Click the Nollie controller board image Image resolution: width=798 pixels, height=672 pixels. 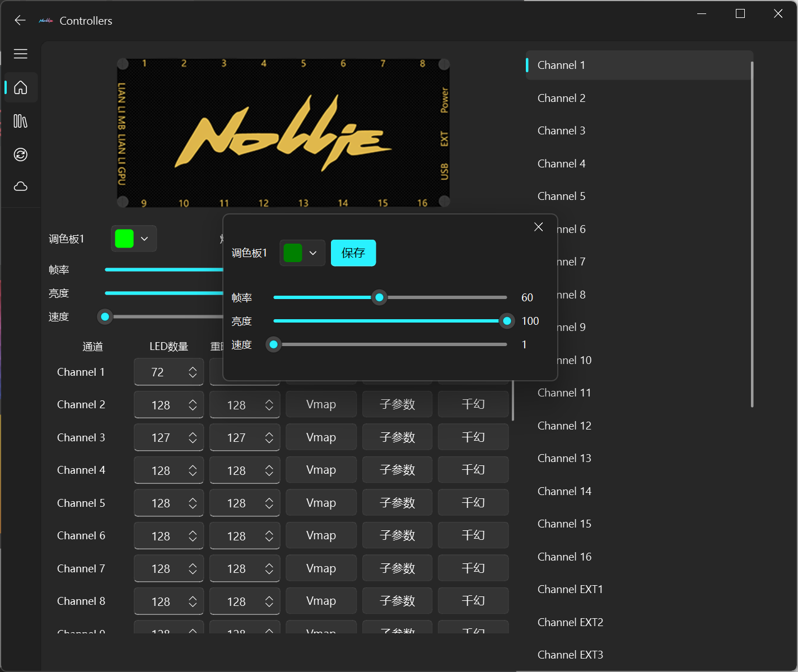tap(283, 133)
